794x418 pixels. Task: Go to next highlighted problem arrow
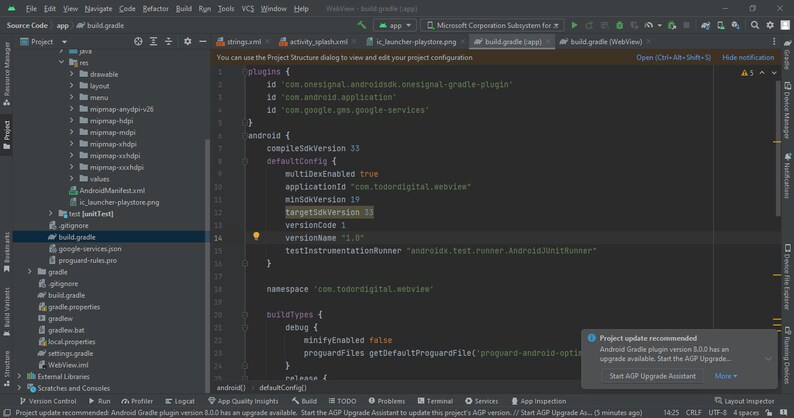coord(774,73)
